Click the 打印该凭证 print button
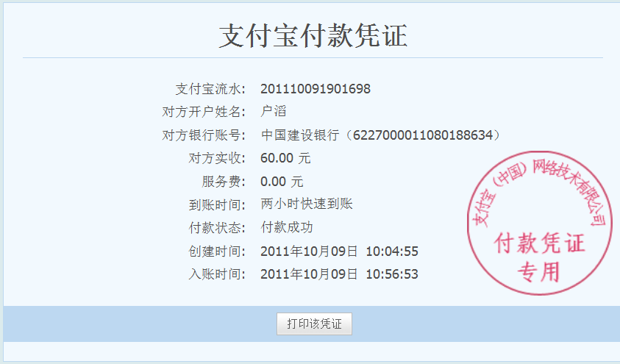 314,324
